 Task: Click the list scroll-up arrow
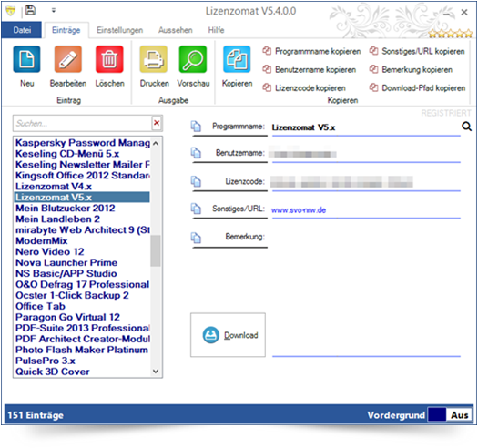coord(156,143)
